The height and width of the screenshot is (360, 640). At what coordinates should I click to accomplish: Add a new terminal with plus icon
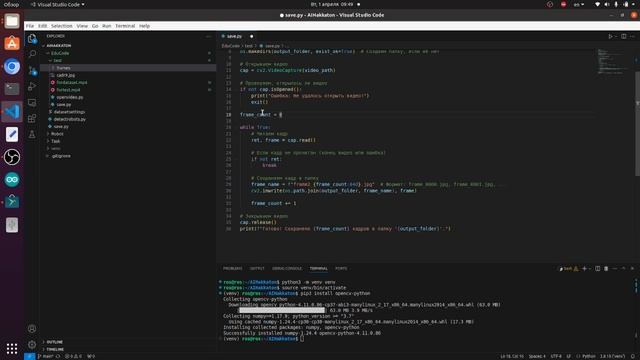pyautogui.click(x=584, y=269)
